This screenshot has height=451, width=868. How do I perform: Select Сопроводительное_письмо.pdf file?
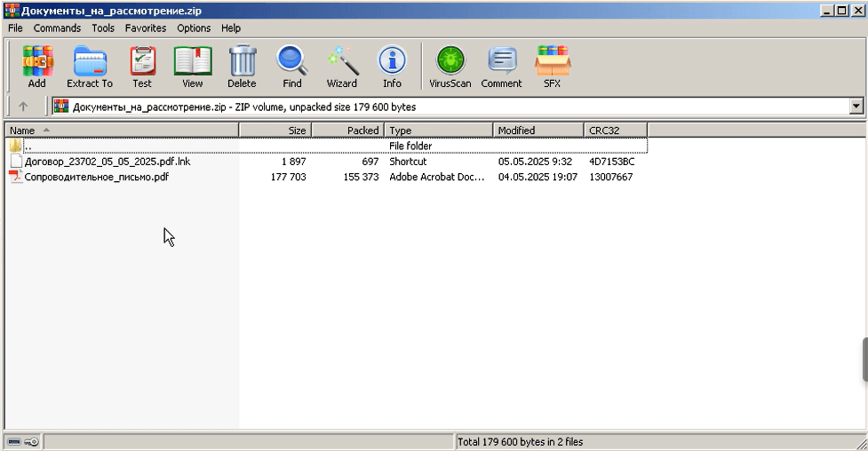[x=96, y=177]
